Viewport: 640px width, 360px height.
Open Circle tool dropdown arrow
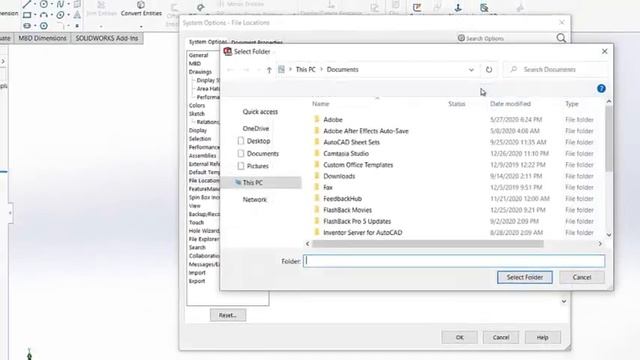tap(52, 4)
